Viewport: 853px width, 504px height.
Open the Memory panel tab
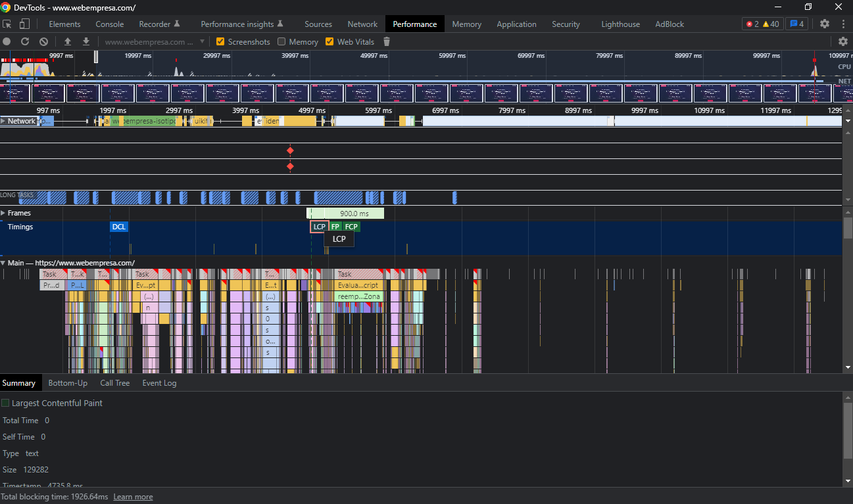[x=467, y=24]
